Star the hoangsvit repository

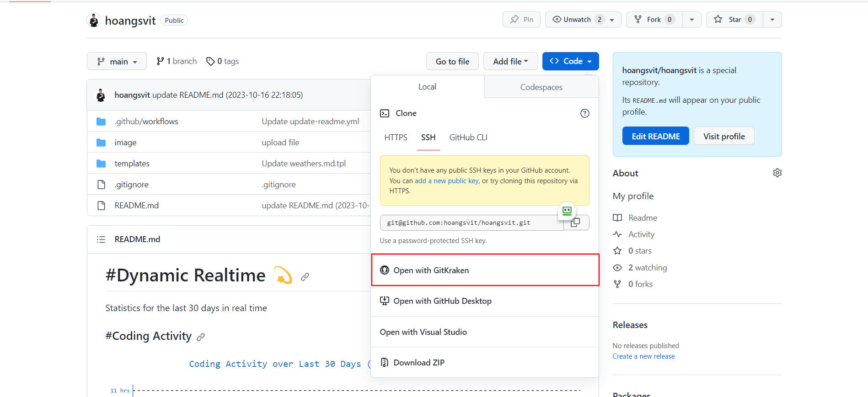point(734,20)
